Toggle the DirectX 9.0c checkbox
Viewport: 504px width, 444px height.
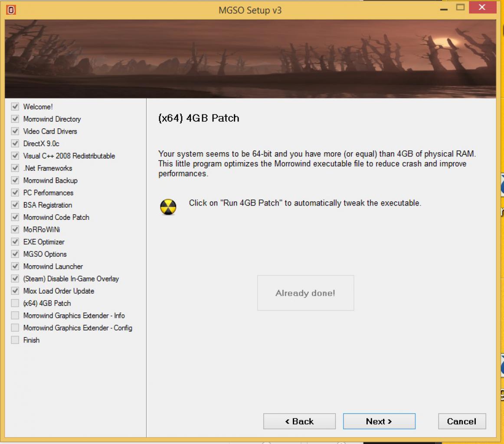(15, 143)
